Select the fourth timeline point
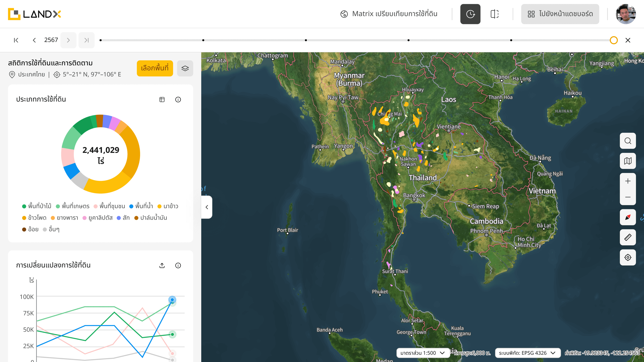This screenshot has width=644, height=362. pos(409,40)
